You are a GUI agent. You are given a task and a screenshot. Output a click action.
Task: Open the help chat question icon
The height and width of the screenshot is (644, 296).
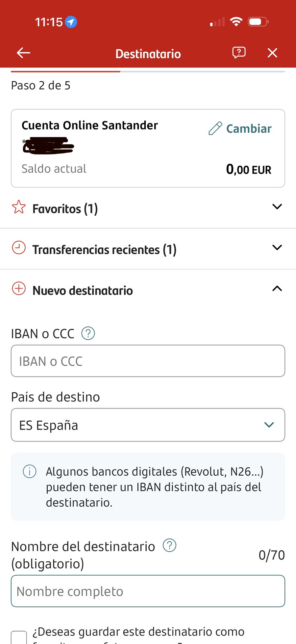pos(239,53)
